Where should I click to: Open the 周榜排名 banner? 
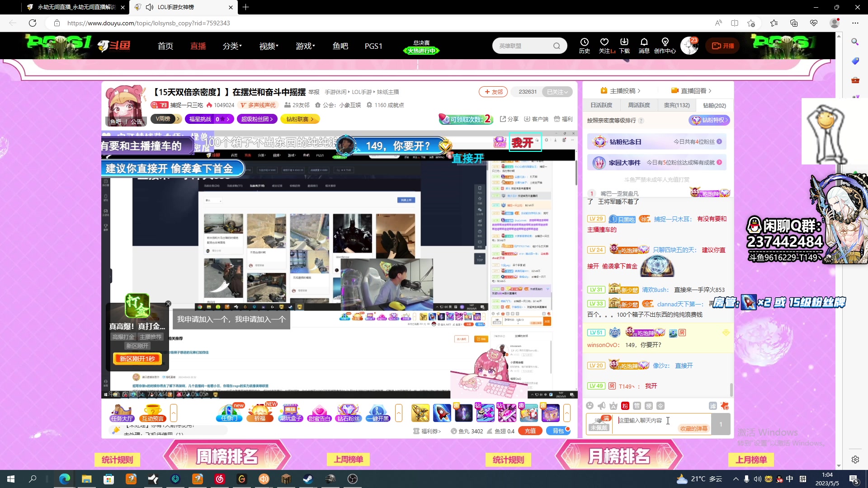point(227,456)
